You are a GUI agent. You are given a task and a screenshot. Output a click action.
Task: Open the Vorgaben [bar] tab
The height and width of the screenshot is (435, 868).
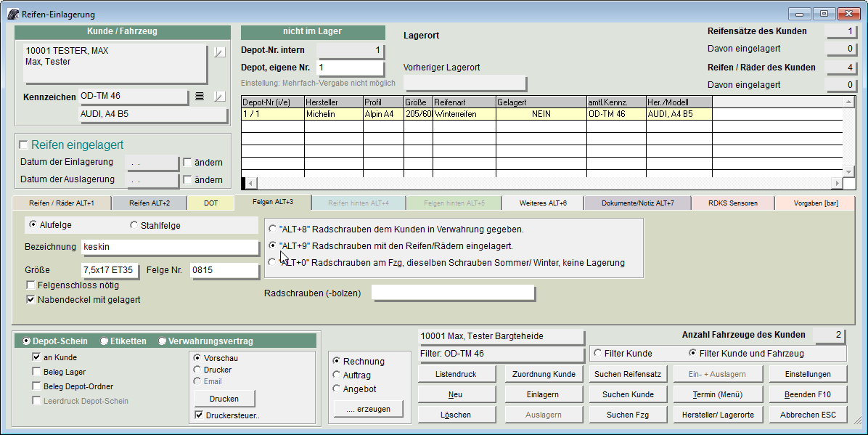point(816,203)
